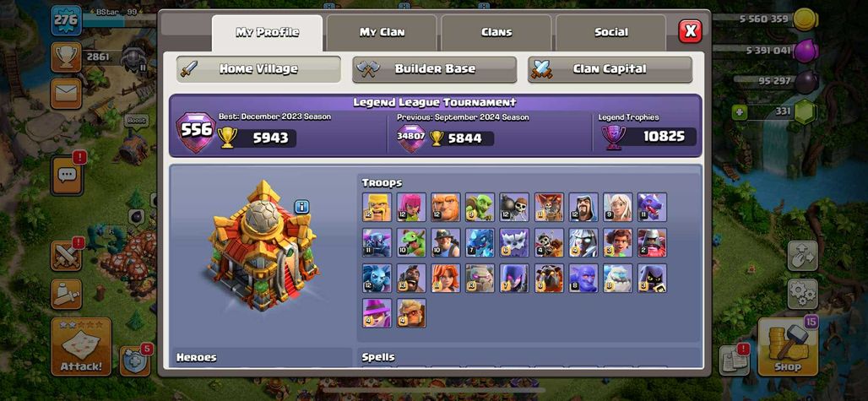
Task: Tap the Attack! map button
Action: pos(81,347)
